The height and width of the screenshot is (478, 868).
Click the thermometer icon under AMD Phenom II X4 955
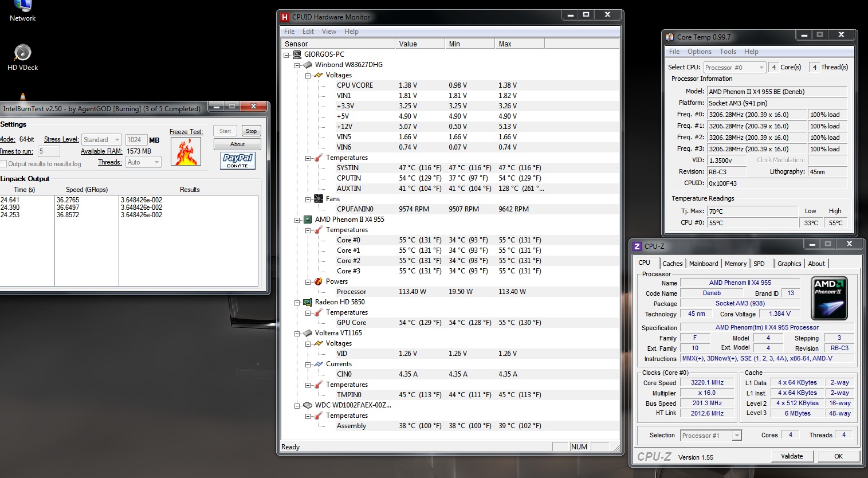(319, 230)
